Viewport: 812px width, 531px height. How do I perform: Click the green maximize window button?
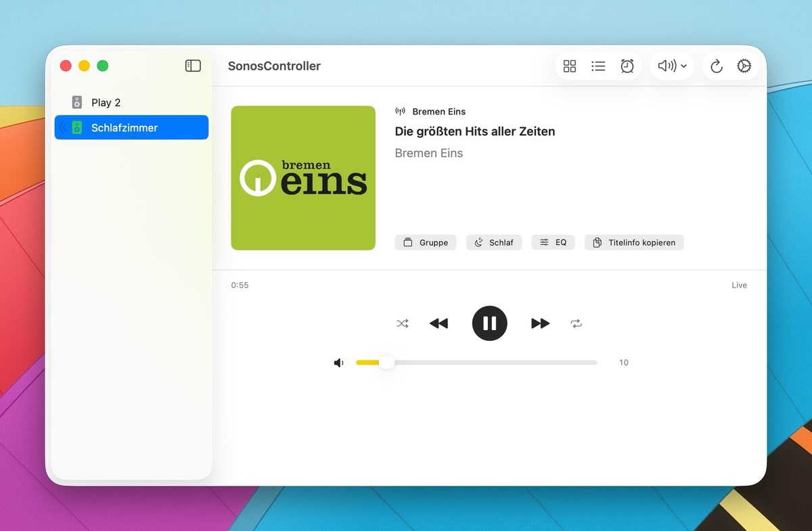pos(103,66)
